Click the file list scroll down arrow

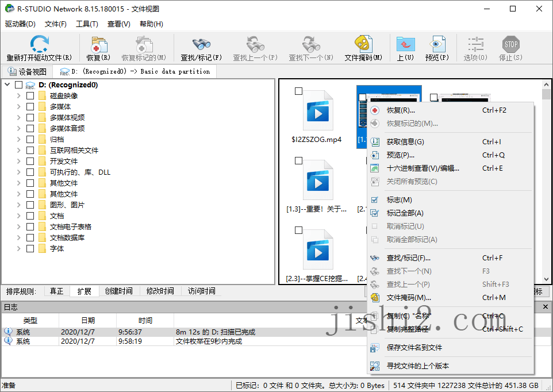(x=546, y=279)
